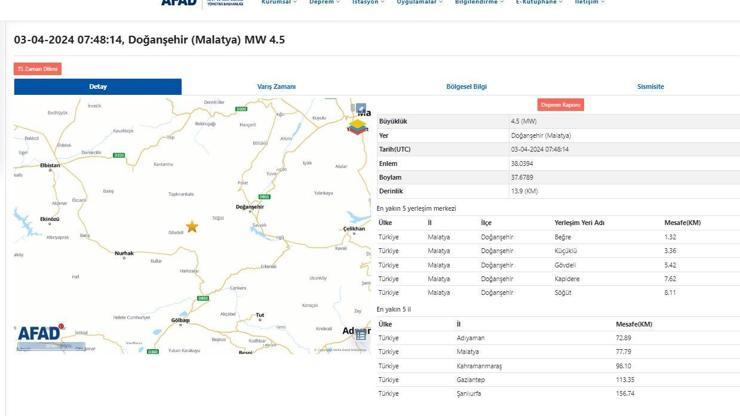Click the orange epicenter star on the map
Screen dimensions: 740x416
tap(192, 227)
